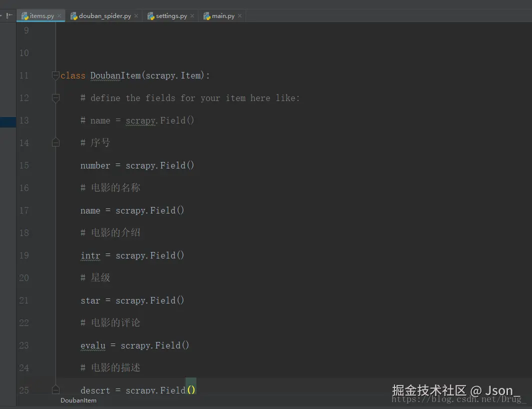This screenshot has width=532, height=409.
Task: Collapse the DoubanItem class fold marker on line 11
Action: 55,75
